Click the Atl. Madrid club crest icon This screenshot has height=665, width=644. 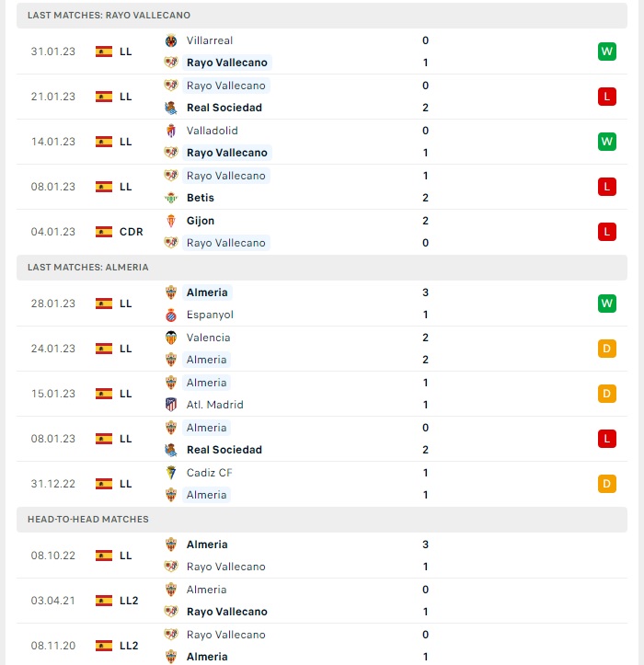coord(171,405)
